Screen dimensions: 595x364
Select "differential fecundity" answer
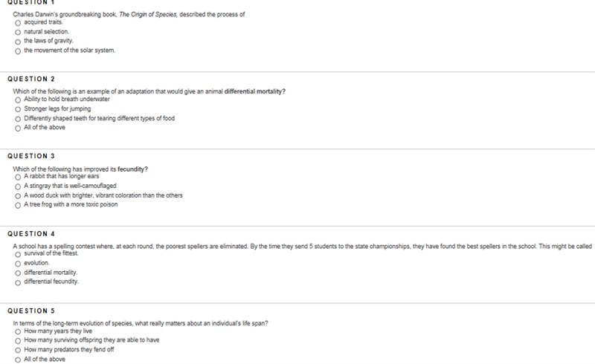pyautogui.click(x=18, y=283)
